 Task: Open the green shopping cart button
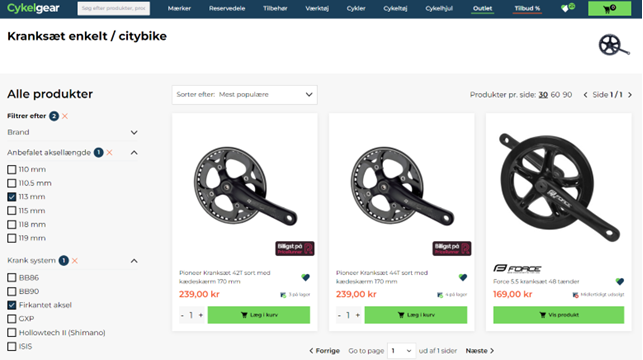609,8
